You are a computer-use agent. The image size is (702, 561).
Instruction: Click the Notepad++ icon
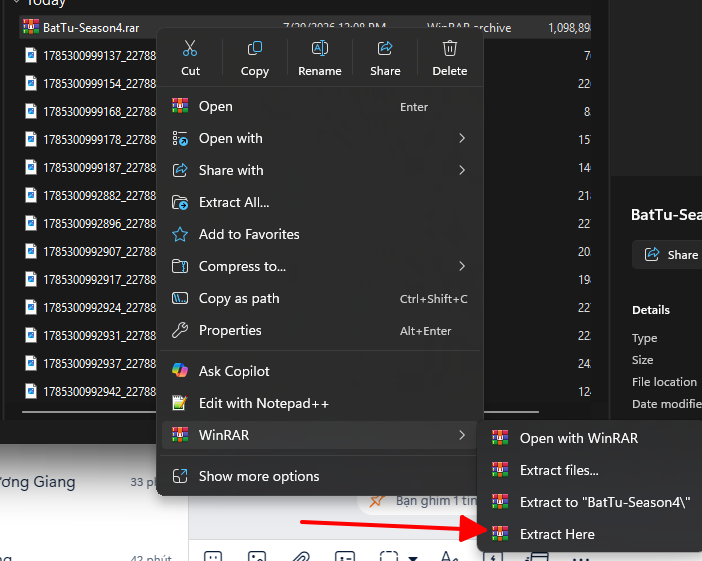pyautogui.click(x=180, y=403)
